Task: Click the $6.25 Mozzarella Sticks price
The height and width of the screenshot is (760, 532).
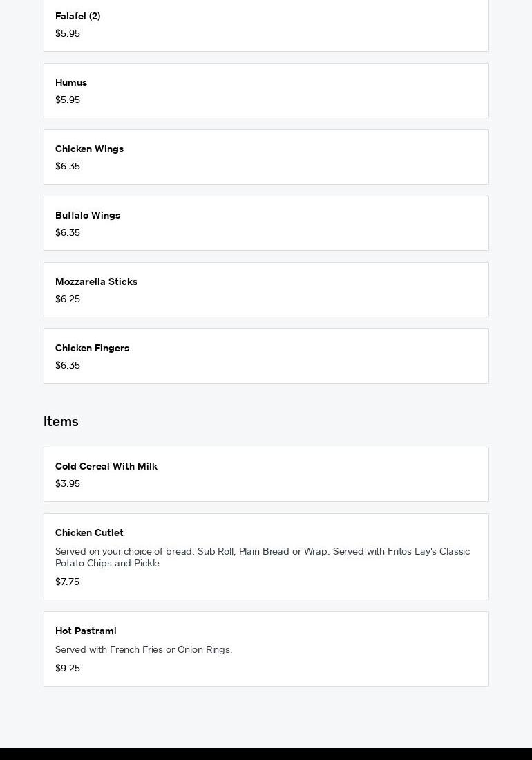Action: click(68, 299)
